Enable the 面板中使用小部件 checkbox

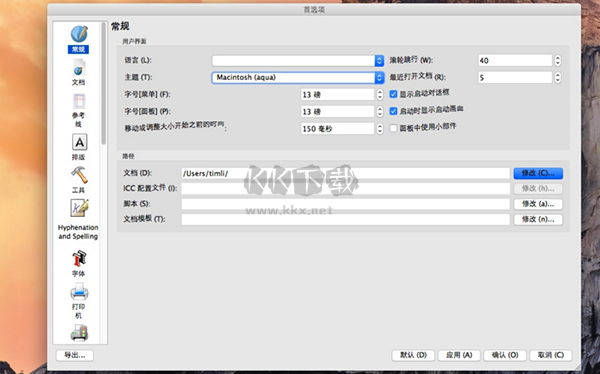tap(393, 128)
